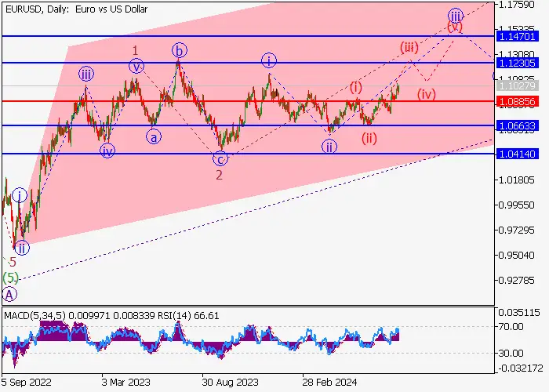Select circled iii label above red (v)
This screenshot has width=549, height=392.
456,16
